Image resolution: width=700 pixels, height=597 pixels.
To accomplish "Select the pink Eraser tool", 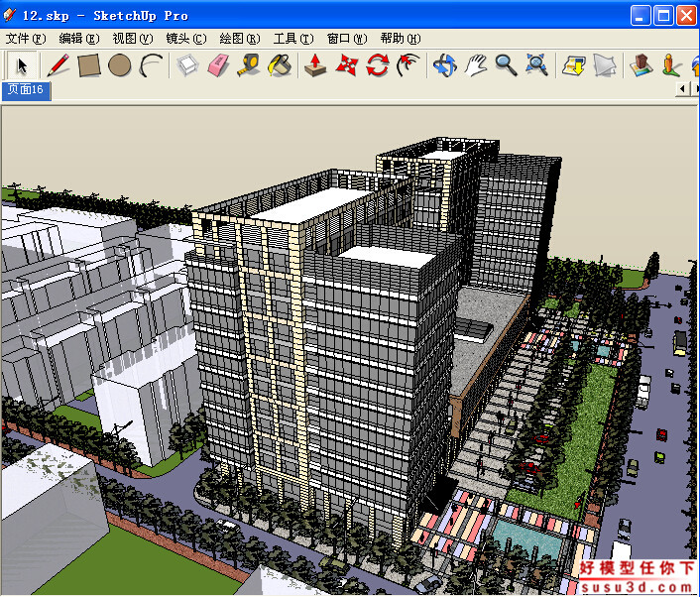I will pos(218,65).
